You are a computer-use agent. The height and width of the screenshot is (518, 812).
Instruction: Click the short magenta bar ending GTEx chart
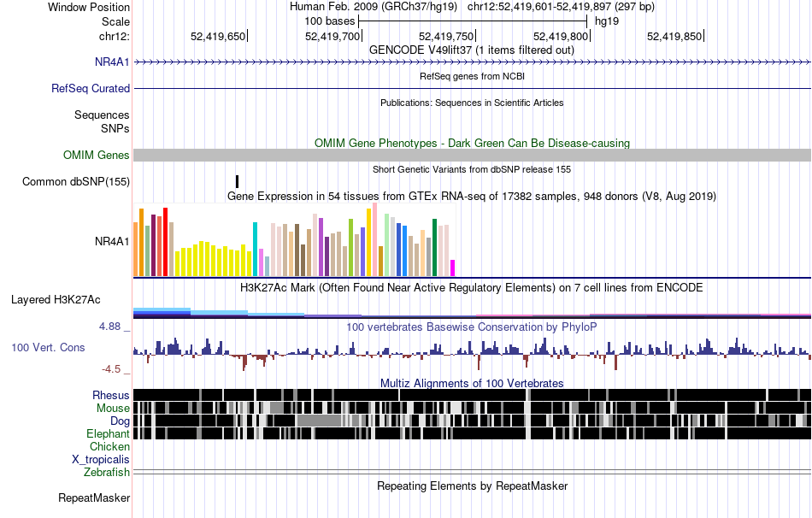pyautogui.click(x=453, y=268)
